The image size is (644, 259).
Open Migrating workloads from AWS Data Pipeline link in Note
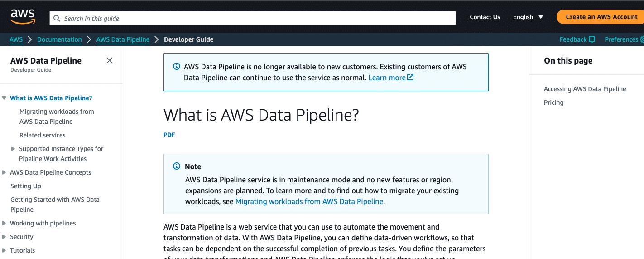(309, 201)
